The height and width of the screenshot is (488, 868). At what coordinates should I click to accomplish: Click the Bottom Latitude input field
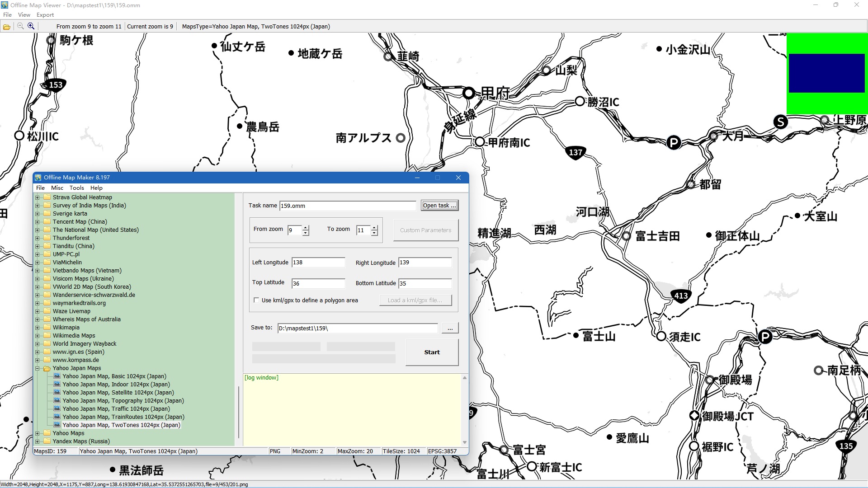[425, 284]
